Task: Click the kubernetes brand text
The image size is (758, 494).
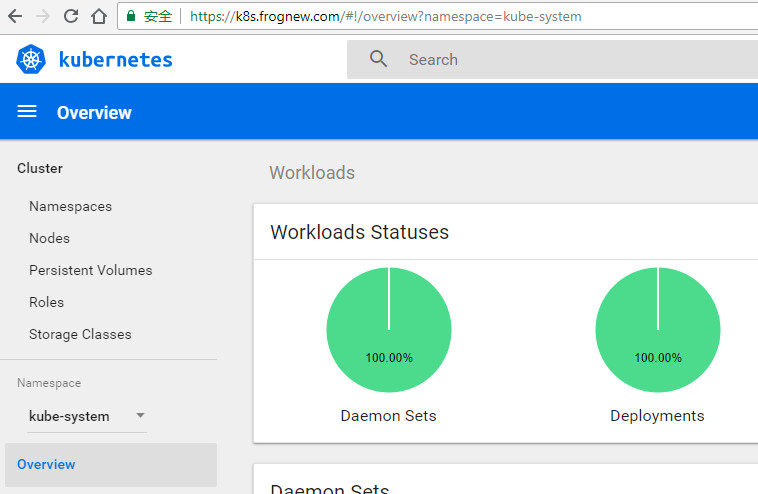Action: [x=116, y=60]
